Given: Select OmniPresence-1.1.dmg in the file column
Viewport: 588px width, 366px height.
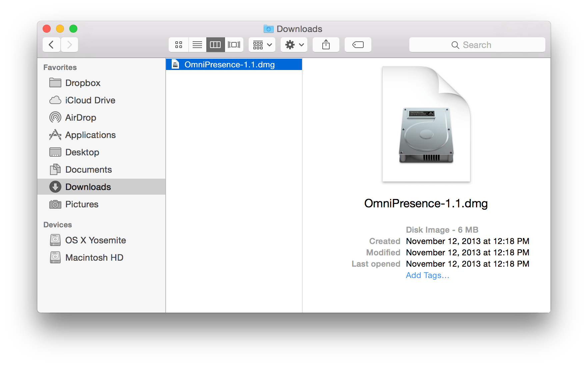Looking at the screenshot, I should pyautogui.click(x=234, y=64).
